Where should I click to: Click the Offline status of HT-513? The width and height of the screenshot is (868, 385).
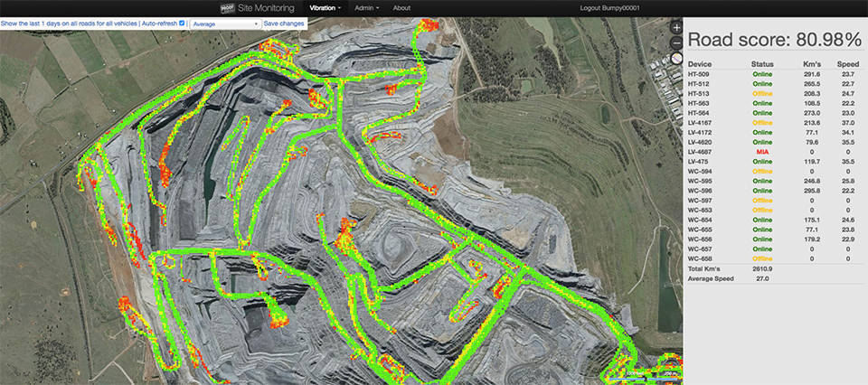tap(762, 93)
